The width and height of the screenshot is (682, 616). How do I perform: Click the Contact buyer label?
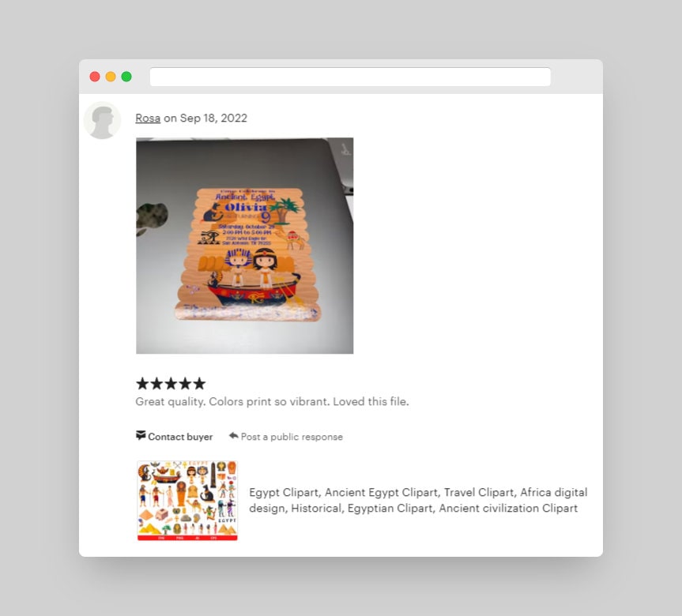click(180, 437)
